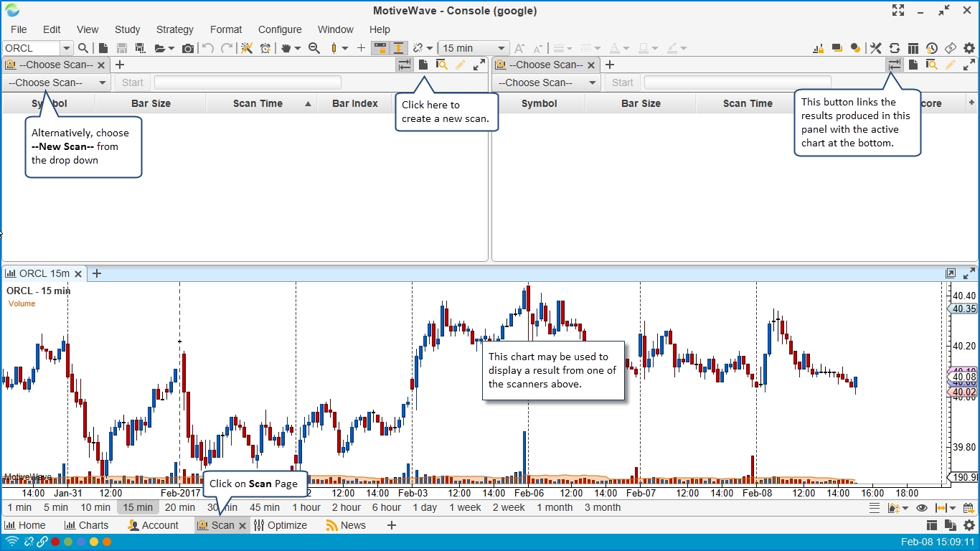980x551 pixels.
Task: Click the orange chat bubbles icon
Action: (855, 48)
